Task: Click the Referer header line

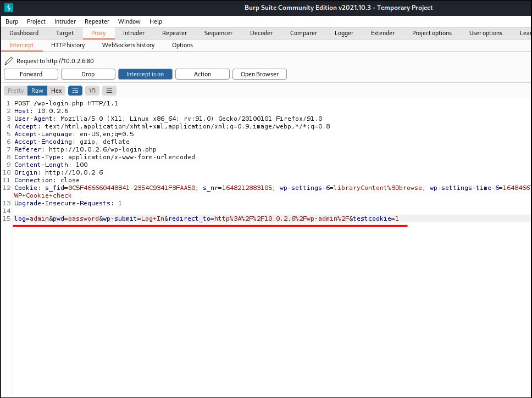Action: 86,149
